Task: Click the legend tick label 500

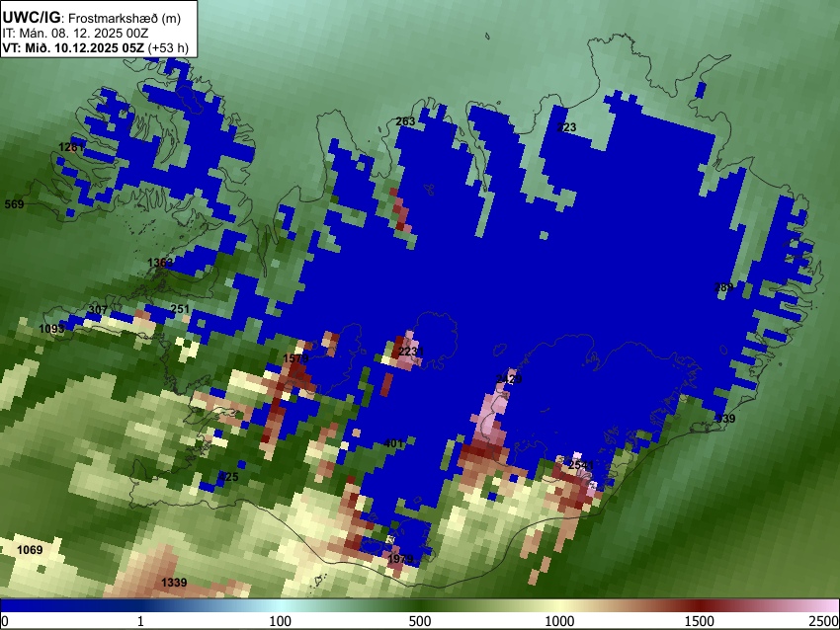Action: pos(420,621)
